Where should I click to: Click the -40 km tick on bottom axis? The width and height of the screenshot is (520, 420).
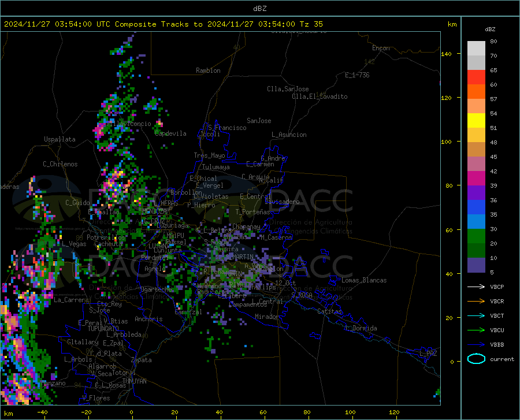42,412
